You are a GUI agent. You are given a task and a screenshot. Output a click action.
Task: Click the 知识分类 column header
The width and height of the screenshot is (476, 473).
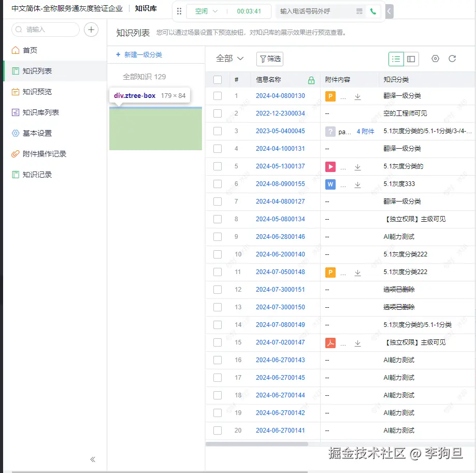pos(396,80)
